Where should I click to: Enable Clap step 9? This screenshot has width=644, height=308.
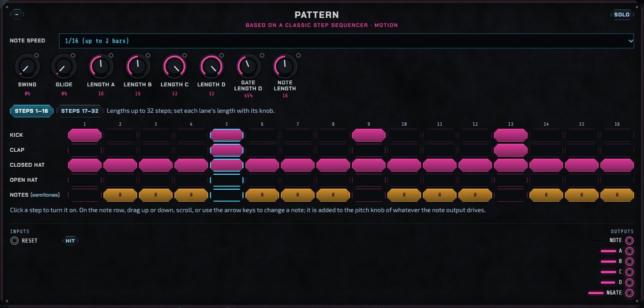(369, 150)
